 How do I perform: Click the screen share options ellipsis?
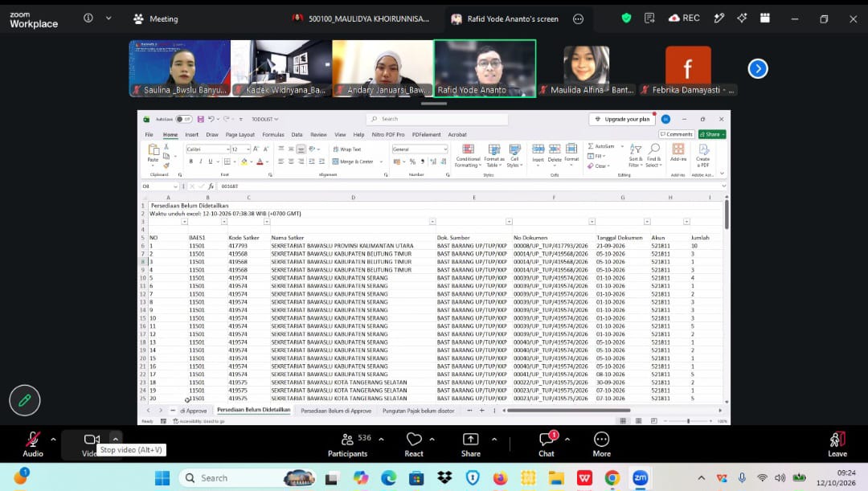tap(579, 18)
